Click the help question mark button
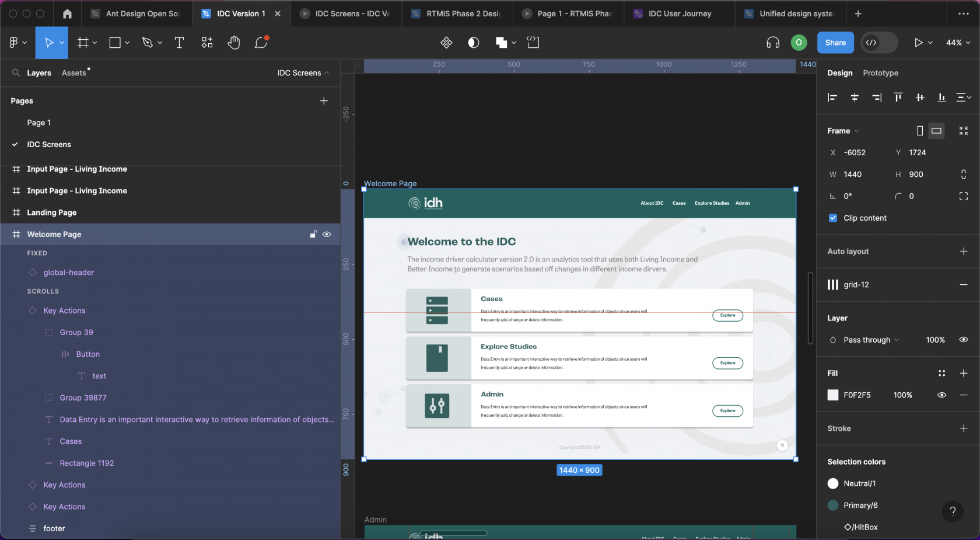The height and width of the screenshot is (540, 980). 953,511
